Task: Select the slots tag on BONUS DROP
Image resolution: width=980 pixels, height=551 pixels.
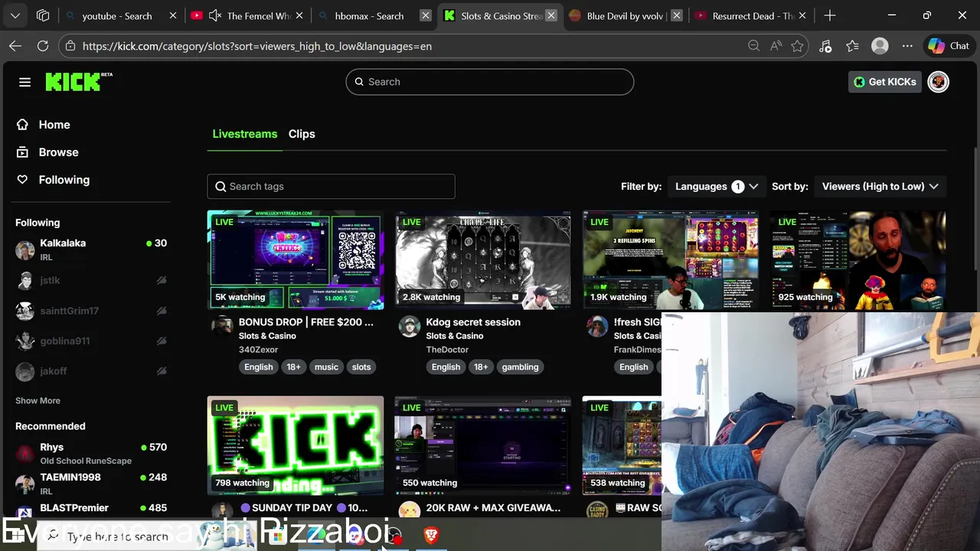Action: point(361,367)
